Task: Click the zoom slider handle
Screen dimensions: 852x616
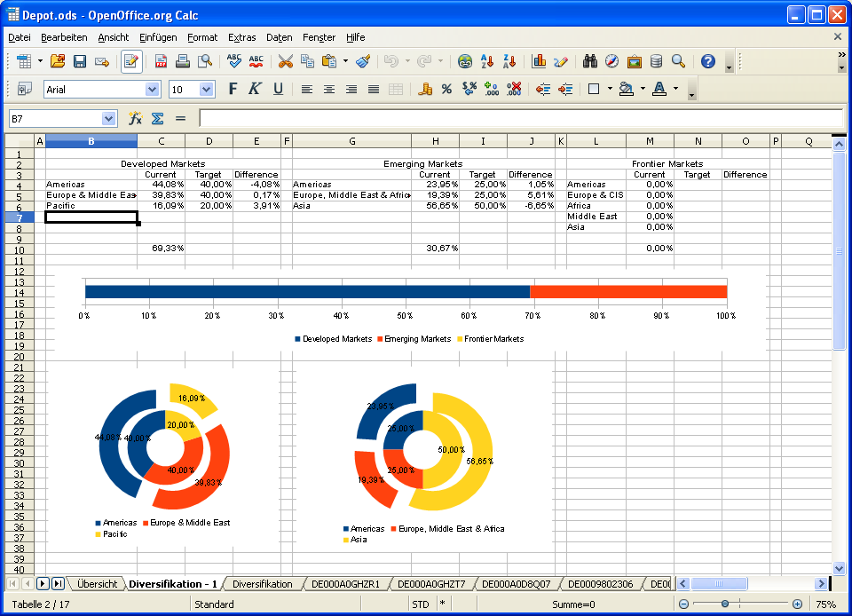Action: pos(725,604)
